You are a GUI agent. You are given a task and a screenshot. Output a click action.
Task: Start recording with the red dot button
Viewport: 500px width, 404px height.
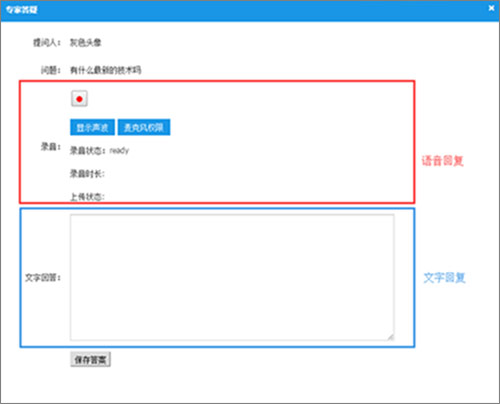(x=79, y=99)
